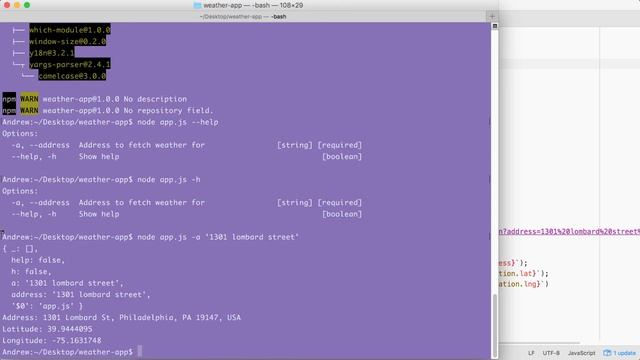Click "a: '1301 lombard street'," output line
640x360 pixels.
(67, 283)
